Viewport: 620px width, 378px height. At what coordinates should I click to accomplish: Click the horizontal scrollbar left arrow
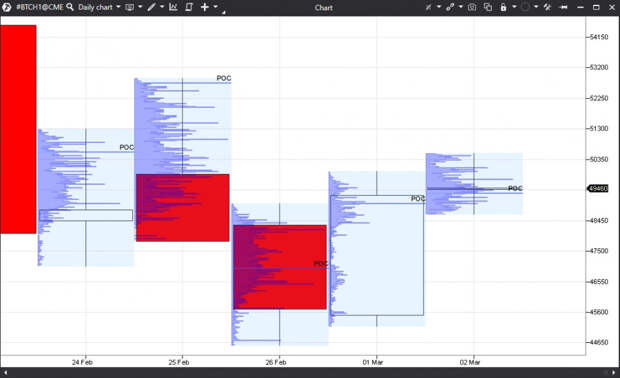pos(5,372)
